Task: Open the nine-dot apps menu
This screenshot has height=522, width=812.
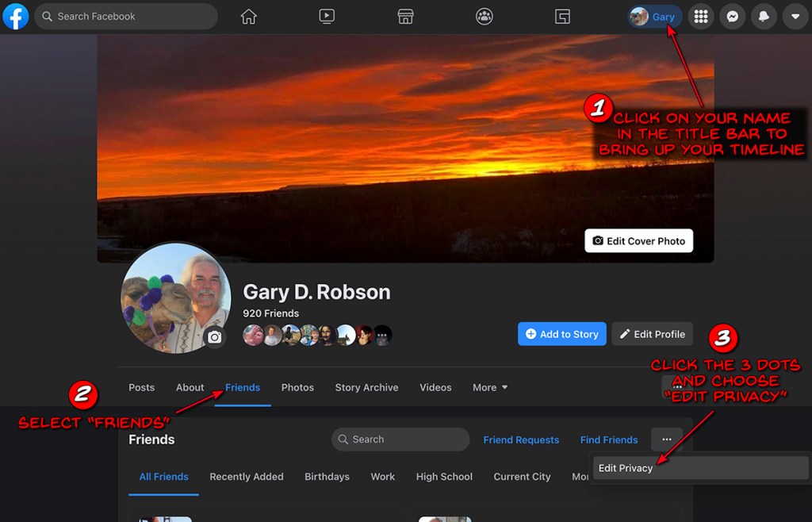Action: pos(700,17)
